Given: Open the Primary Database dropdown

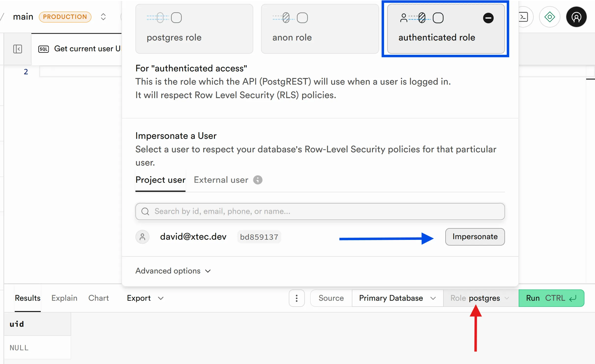Looking at the screenshot, I should tap(397, 298).
